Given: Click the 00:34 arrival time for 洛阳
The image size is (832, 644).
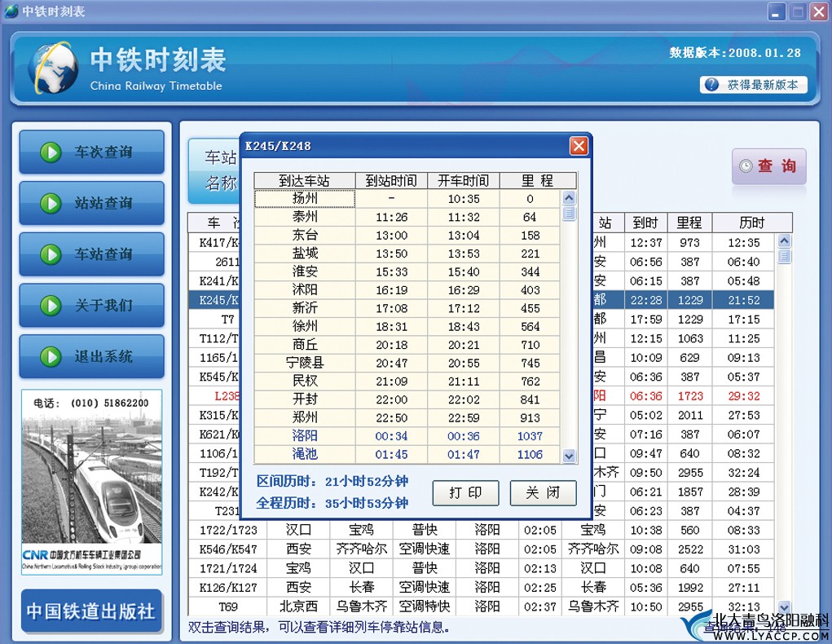Looking at the screenshot, I should click(x=392, y=436).
